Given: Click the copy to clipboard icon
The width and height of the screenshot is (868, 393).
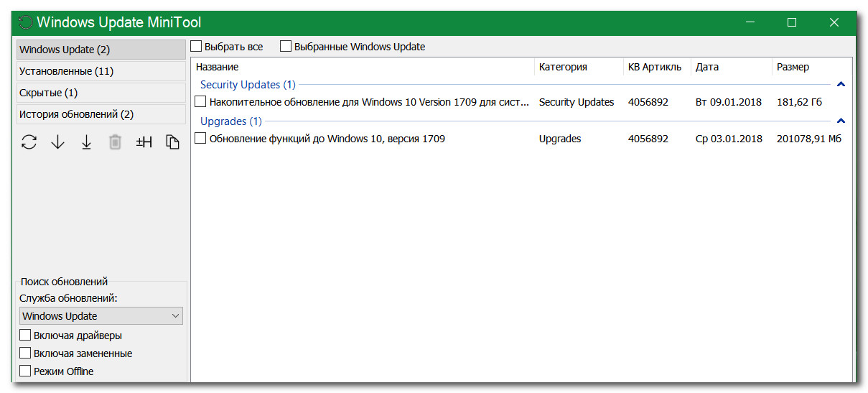Looking at the screenshot, I should (172, 142).
